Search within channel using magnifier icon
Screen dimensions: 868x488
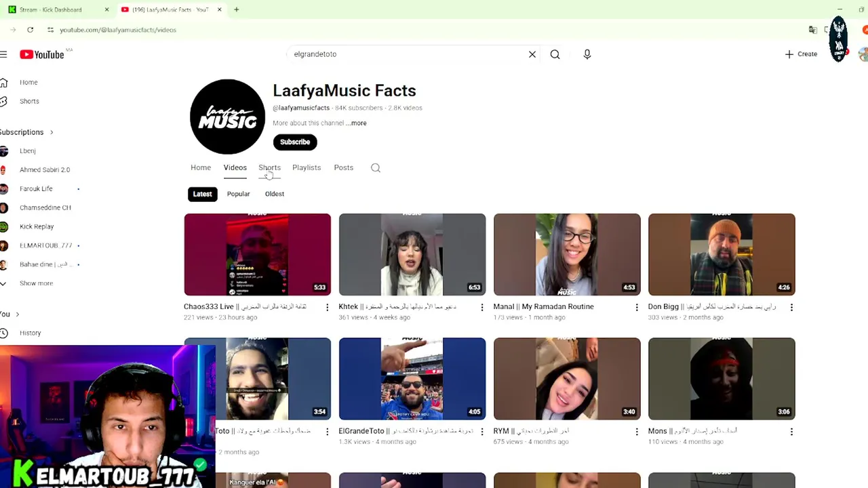[x=376, y=167]
